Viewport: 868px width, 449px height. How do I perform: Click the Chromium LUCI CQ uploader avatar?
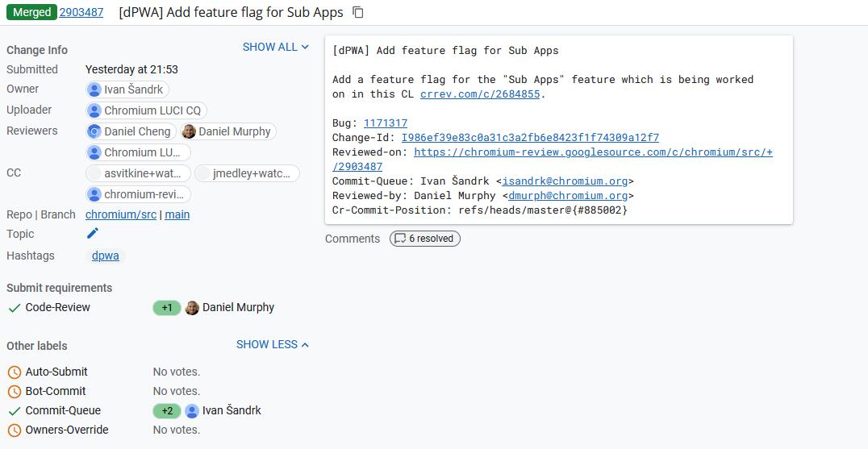click(94, 110)
